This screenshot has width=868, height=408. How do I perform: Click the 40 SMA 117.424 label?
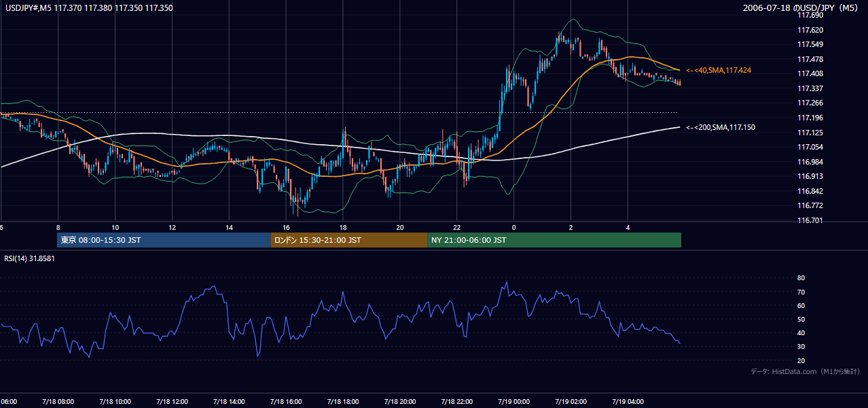[719, 70]
